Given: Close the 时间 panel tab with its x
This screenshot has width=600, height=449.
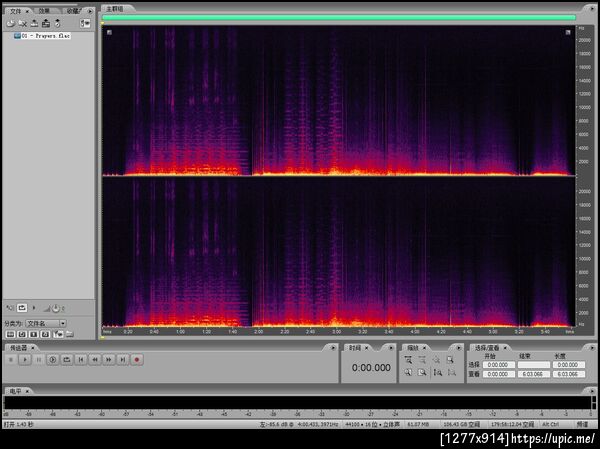Looking at the screenshot, I should coord(366,348).
